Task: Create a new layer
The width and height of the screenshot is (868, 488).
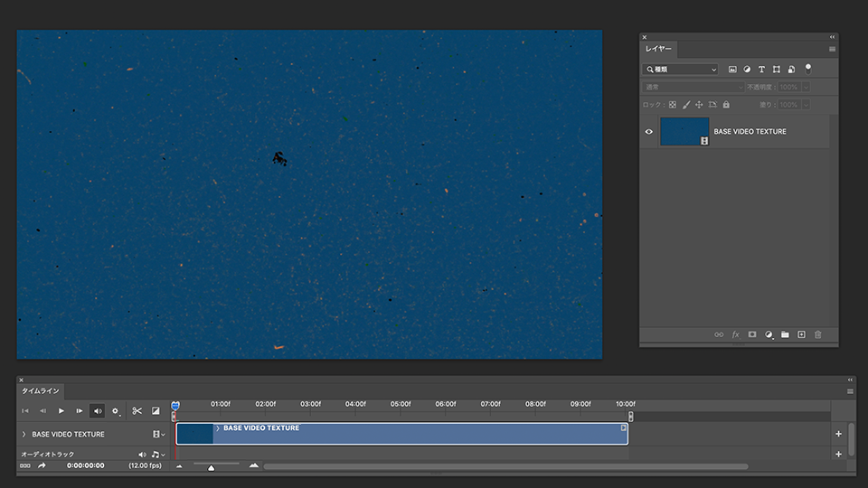Action: click(801, 334)
